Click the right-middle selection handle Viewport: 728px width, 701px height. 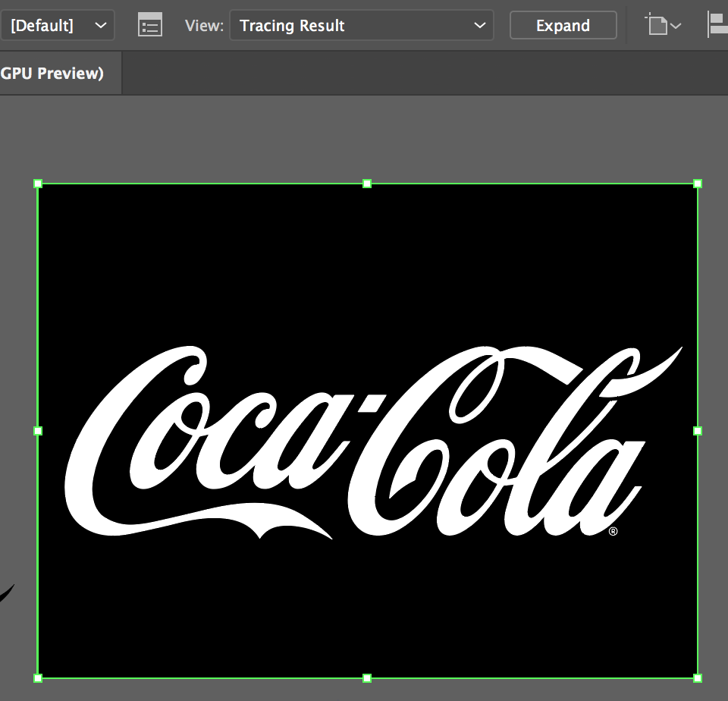698,431
